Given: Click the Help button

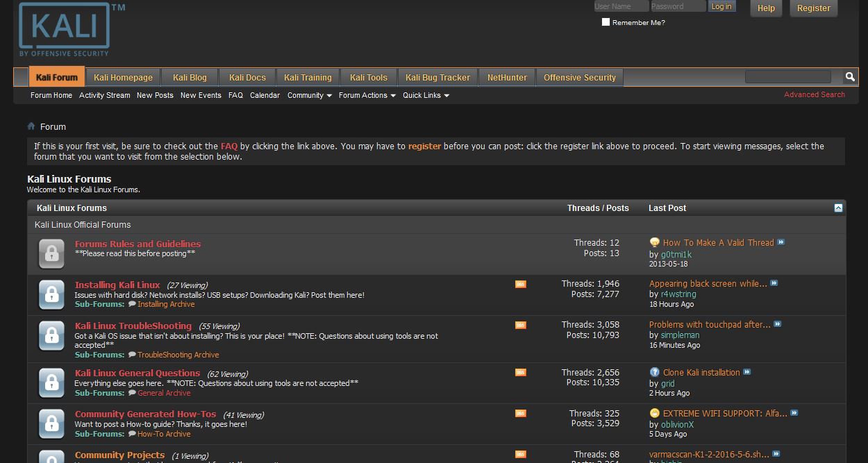Looking at the screenshot, I should pos(766,8).
